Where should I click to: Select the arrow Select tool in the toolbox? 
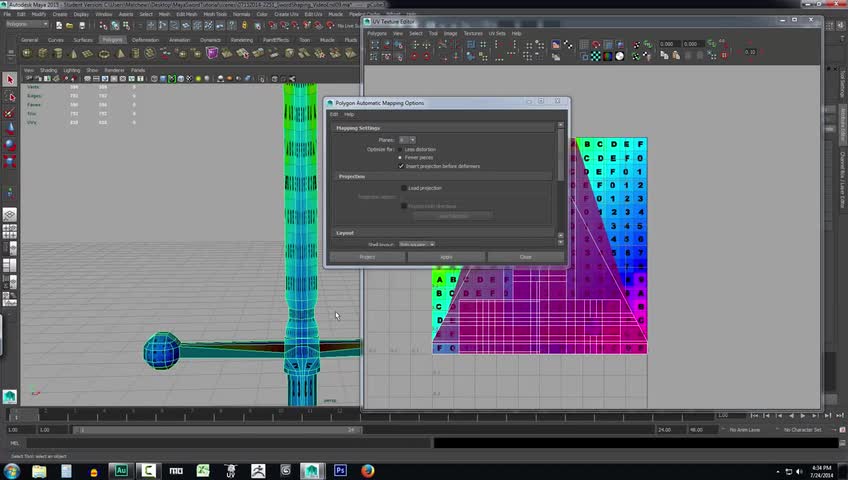pyautogui.click(x=10, y=79)
